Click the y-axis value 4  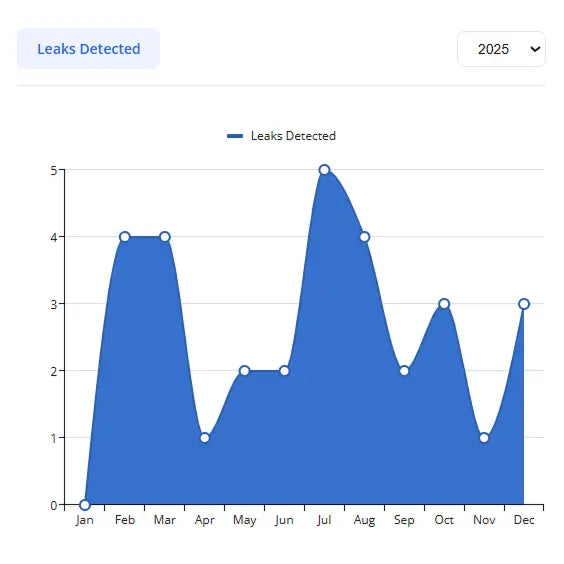click(x=54, y=237)
